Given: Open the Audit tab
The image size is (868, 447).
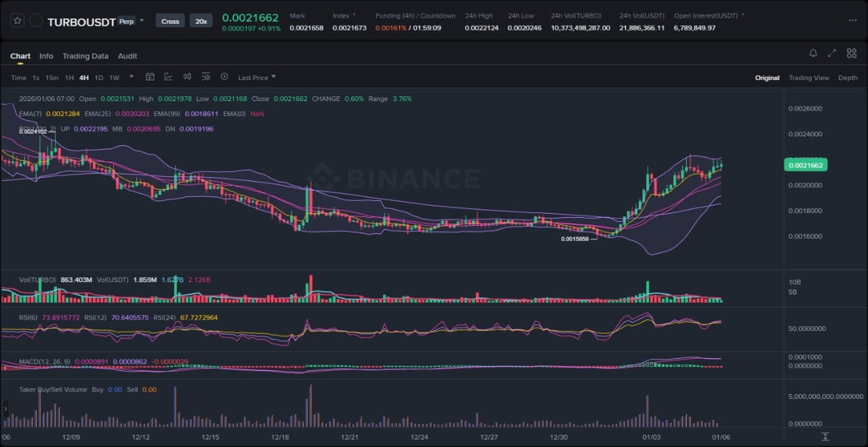Looking at the screenshot, I should (127, 56).
